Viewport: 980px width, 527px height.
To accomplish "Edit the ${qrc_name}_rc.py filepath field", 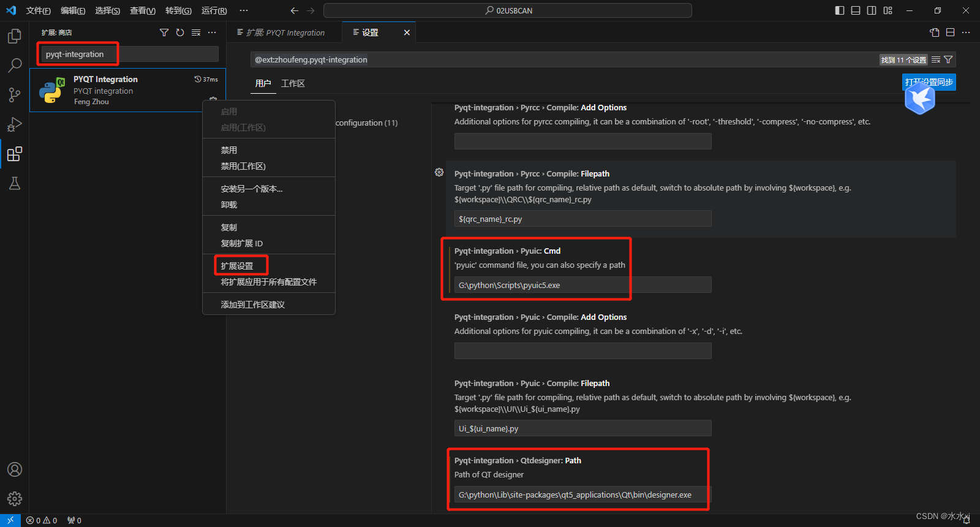I will (x=583, y=219).
